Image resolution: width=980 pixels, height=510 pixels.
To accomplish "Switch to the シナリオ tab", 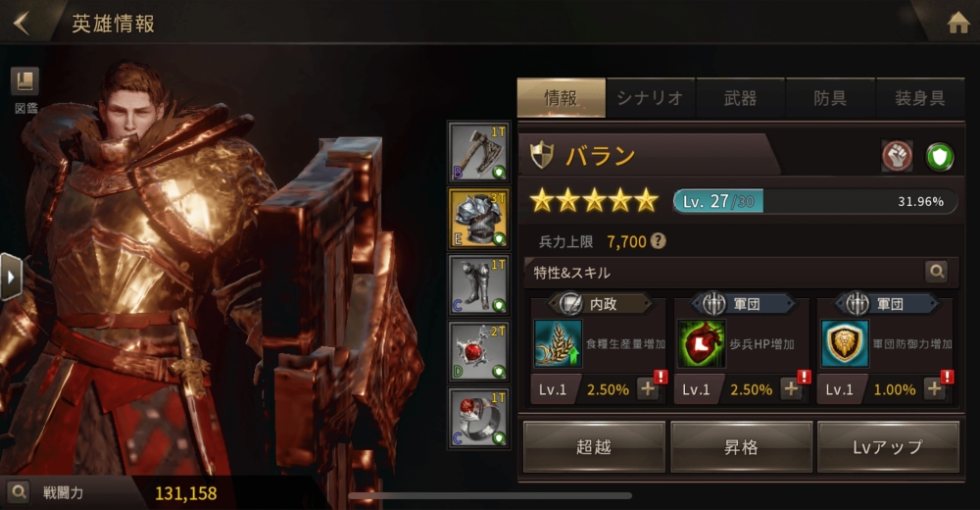I will click(x=650, y=98).
